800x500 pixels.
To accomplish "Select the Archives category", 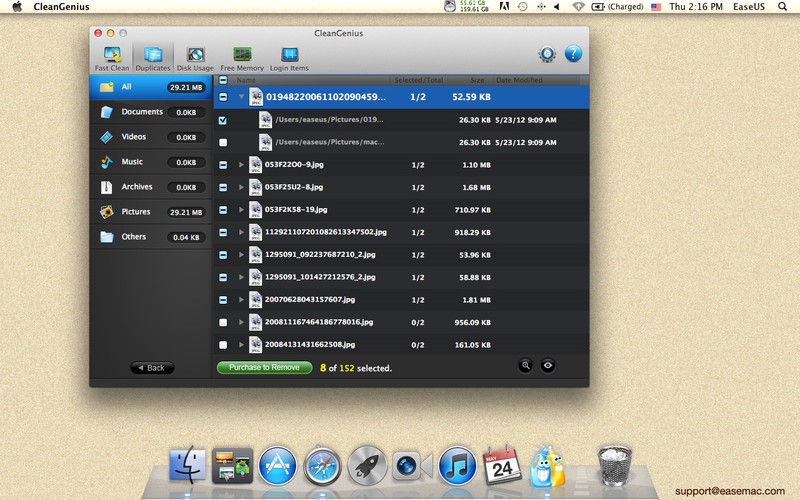I will [151, 187].
